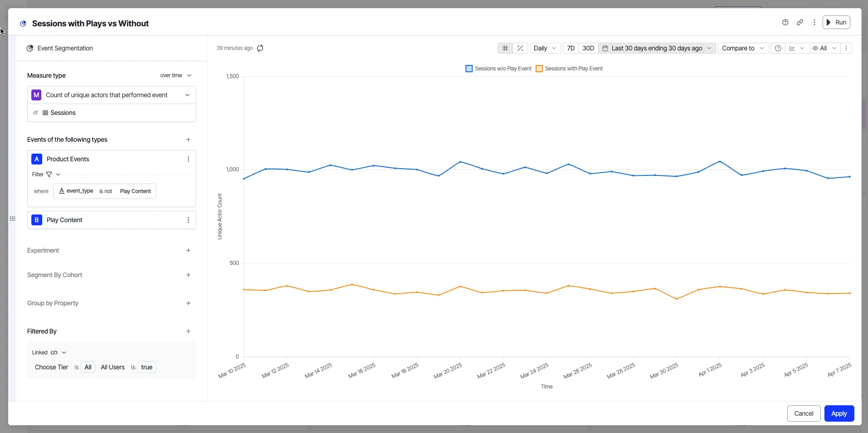The height and width of the screenshot is (433, 868).
Task: Add a Segment By Cohort
Action: (x=188, y=275)
